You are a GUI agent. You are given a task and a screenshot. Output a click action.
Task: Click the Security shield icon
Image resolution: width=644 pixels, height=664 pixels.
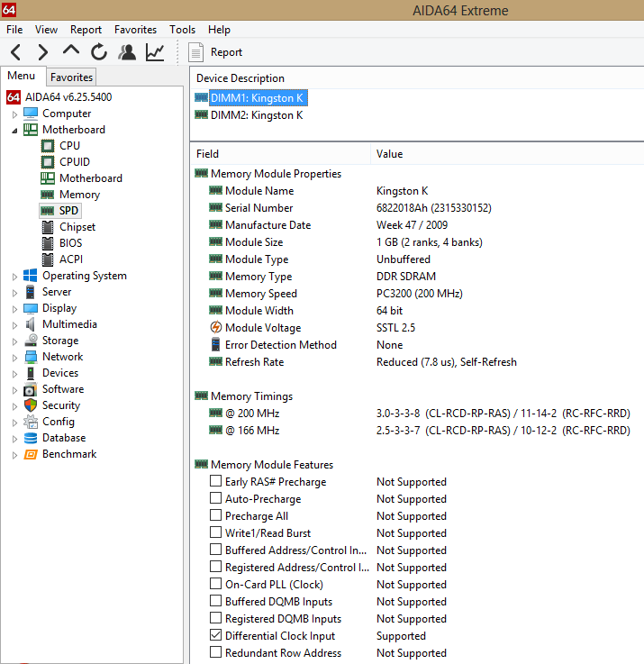[31, 405]
